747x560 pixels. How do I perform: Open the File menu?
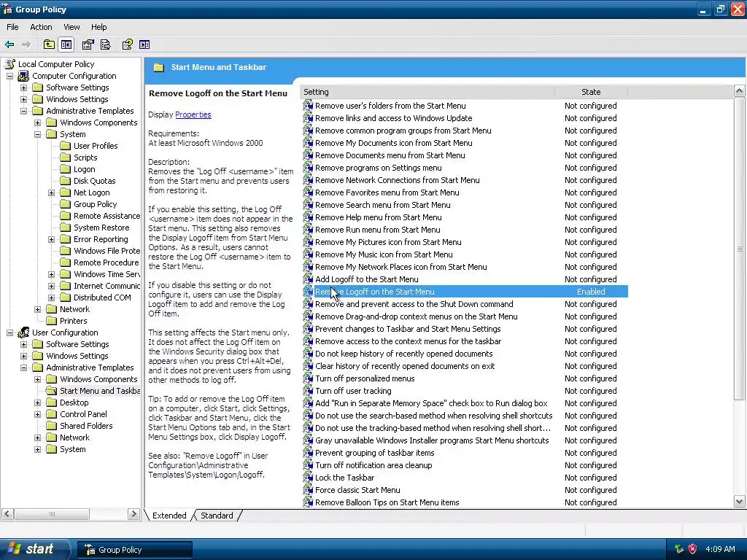click(x=12, y=27)
